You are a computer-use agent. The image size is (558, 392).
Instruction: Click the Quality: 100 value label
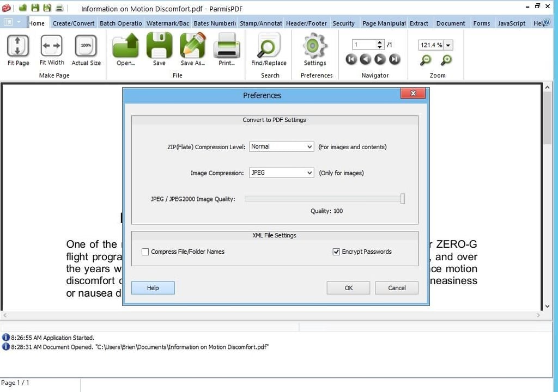tap(326, 211)
